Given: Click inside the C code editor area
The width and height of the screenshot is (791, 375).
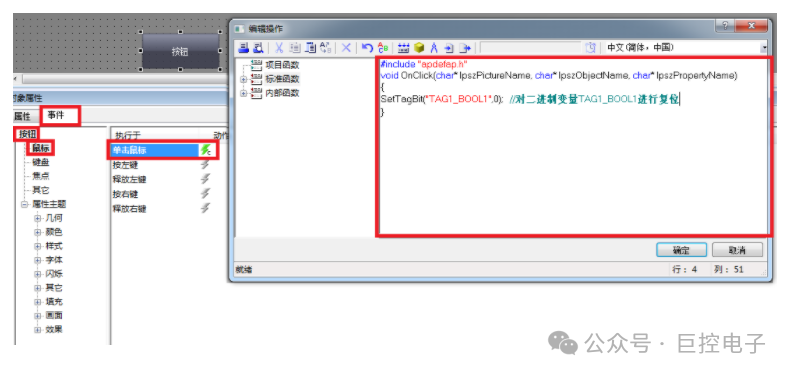Looking at the screenshot, I should (574, 146).
